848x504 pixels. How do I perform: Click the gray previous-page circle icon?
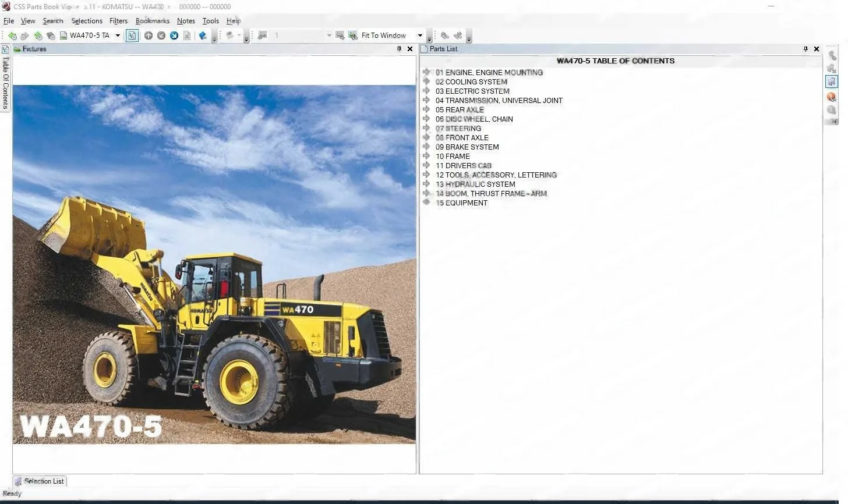tap(161, 36)
